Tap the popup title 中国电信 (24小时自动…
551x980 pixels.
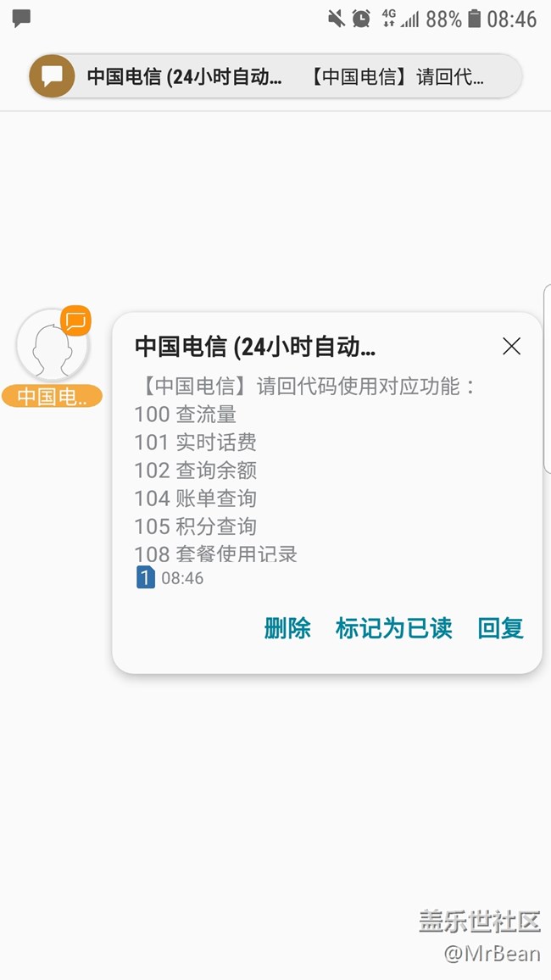coord(255,346)
